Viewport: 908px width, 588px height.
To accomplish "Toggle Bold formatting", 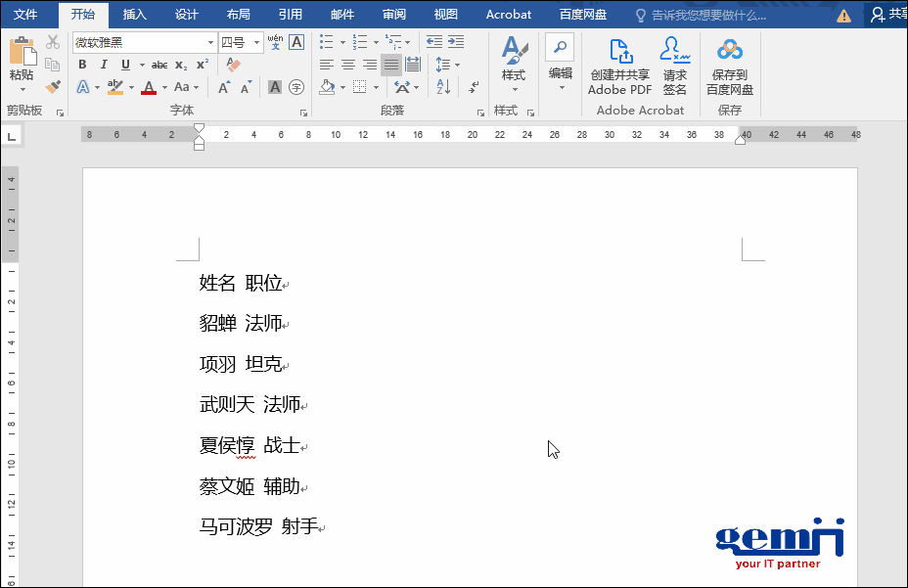I will pos(82,65).
